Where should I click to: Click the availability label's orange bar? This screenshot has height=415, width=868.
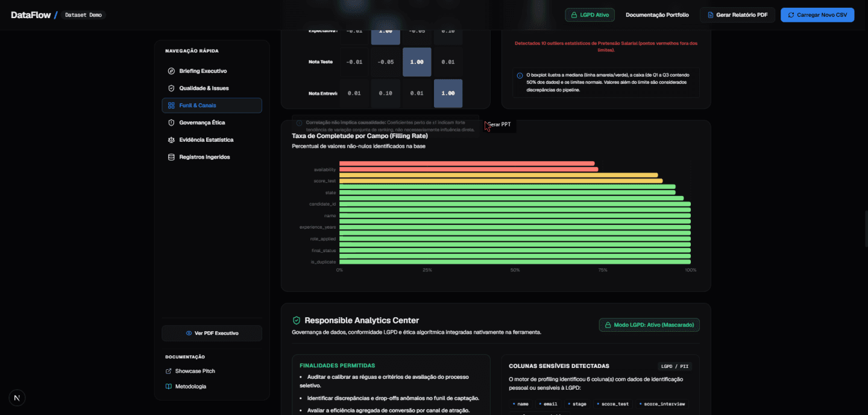pos(468,169)
